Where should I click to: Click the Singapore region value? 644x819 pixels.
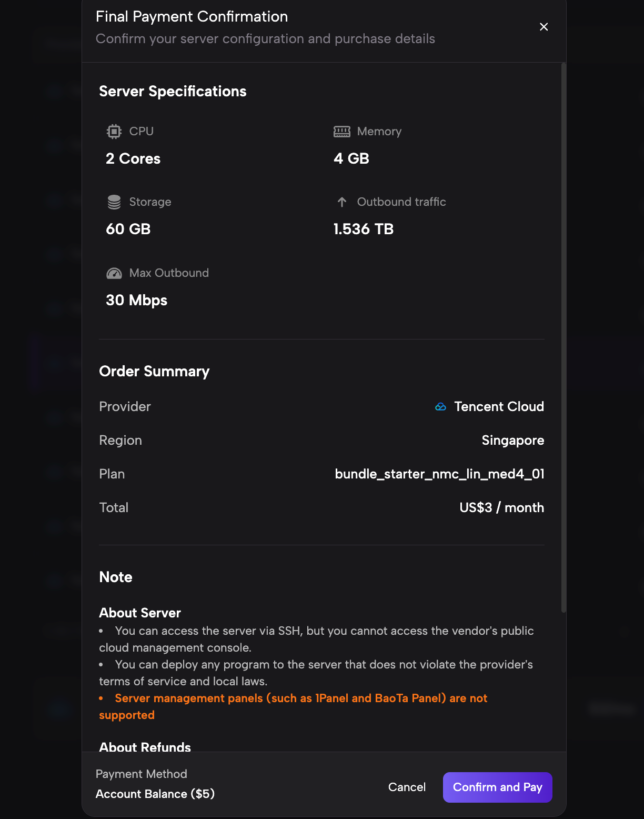coord(512,441)
